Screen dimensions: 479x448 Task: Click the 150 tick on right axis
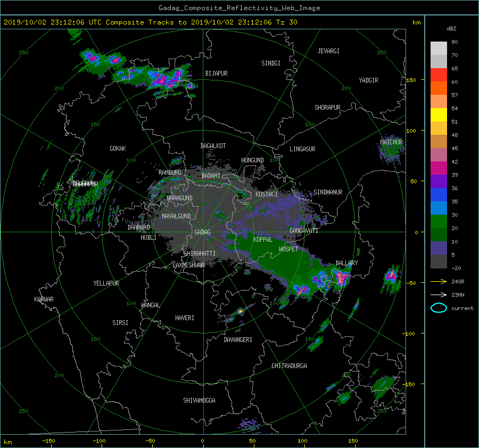[x=411, y=80]
